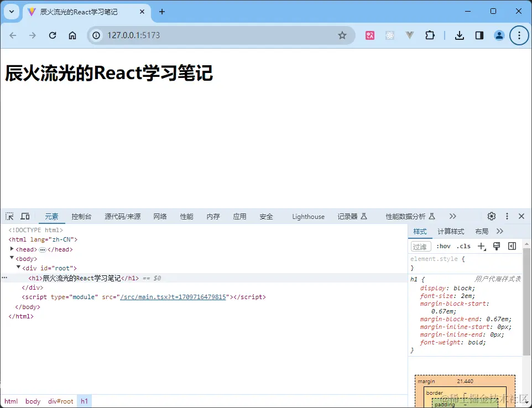Select the h1 element row
532x408 pixels.
point(204,278)
